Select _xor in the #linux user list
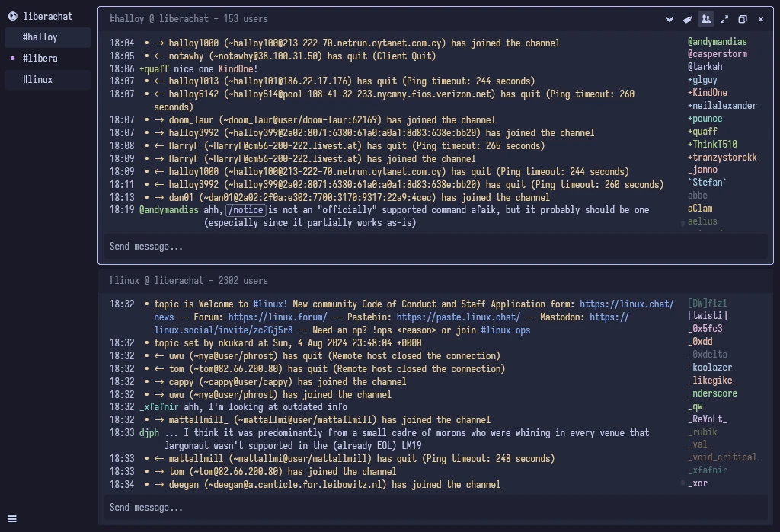The image size is (780, 532). click(698, 483)
